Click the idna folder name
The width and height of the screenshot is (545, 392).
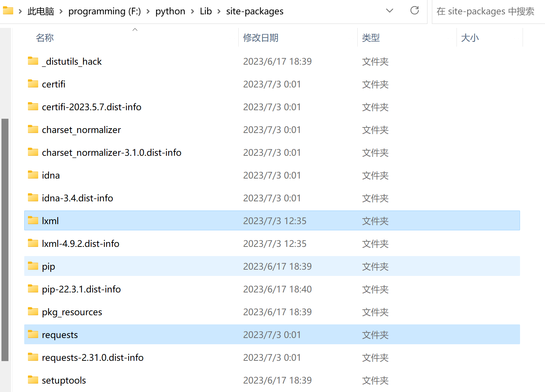click(51, 175)
